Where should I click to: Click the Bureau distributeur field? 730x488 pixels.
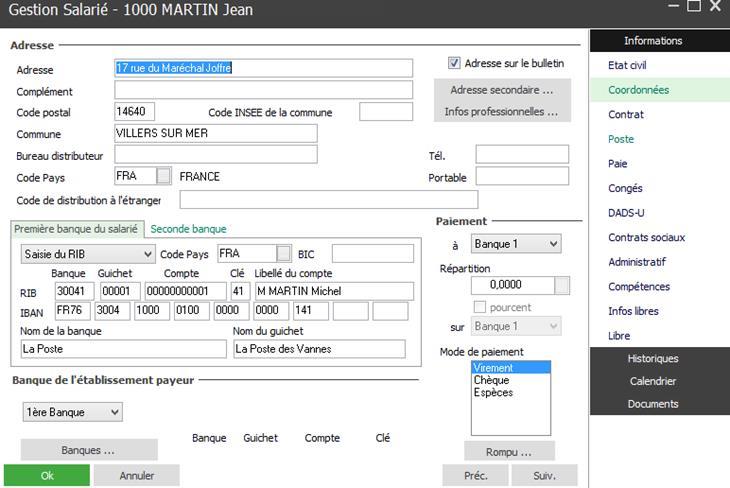[216, 154]
